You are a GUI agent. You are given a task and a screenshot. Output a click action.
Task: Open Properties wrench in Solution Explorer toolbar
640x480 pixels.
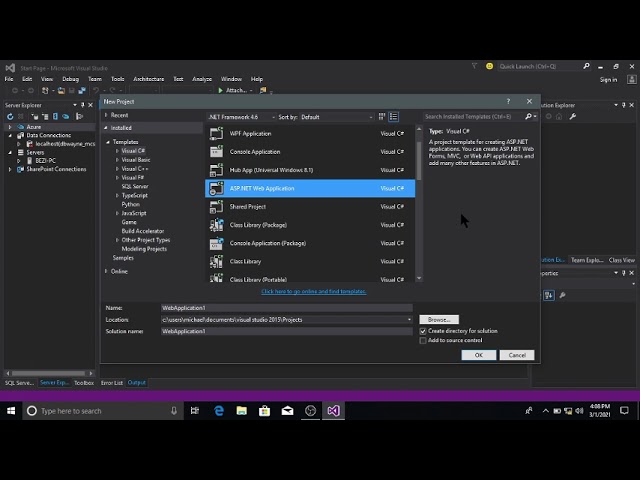[x=573, y=117]
